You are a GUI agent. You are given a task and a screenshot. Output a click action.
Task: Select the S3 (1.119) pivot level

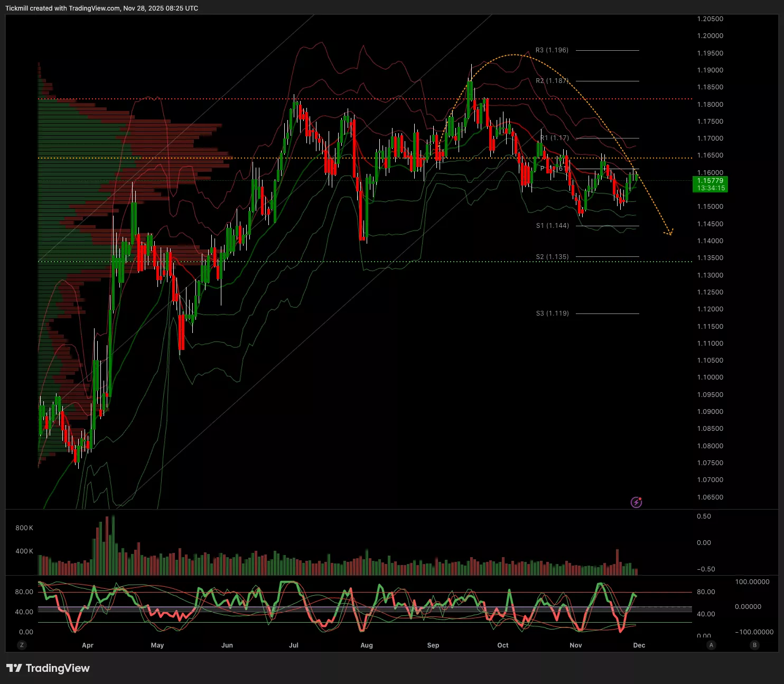tap(553, 313)
